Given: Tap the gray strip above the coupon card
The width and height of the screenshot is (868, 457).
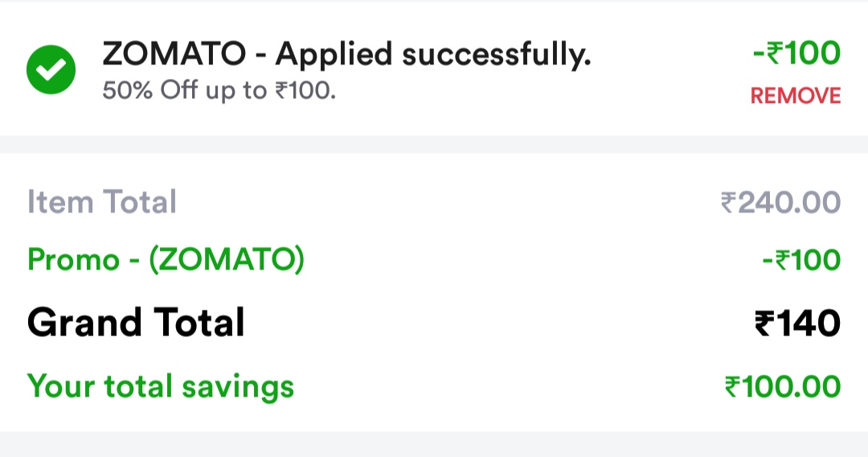Looking at the screenshot, I should tap(434, 2).
